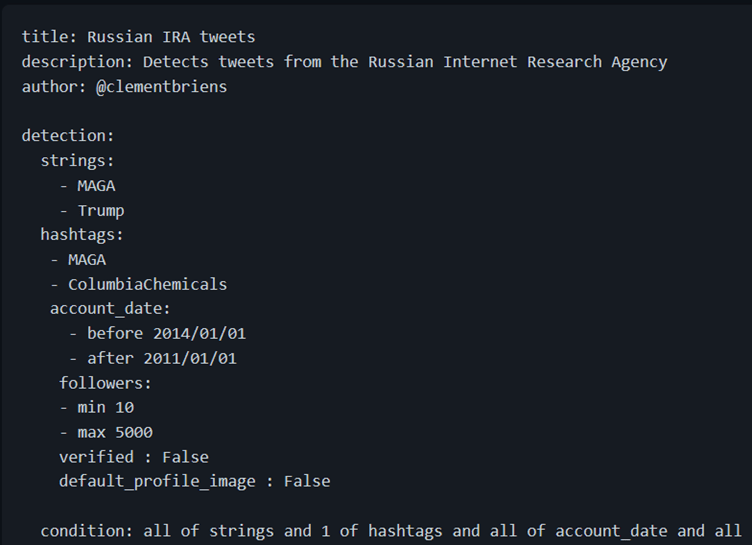752x545 pixels.
Task: Click the 'hashtags:' key
Action: click(82, 234)
